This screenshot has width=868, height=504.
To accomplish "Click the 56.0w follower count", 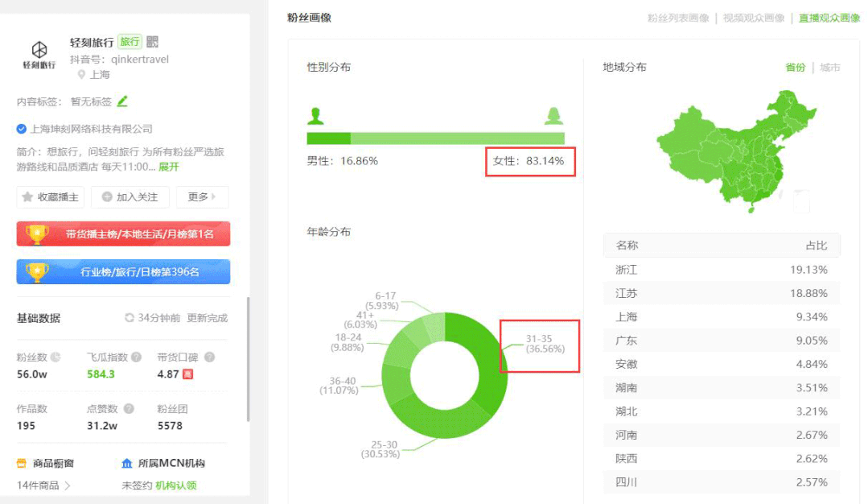I will tap(32, 374).
